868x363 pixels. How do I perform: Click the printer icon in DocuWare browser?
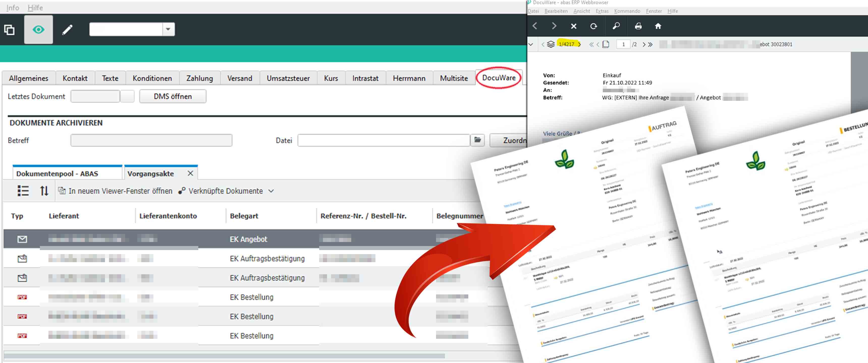coord(638,26)
